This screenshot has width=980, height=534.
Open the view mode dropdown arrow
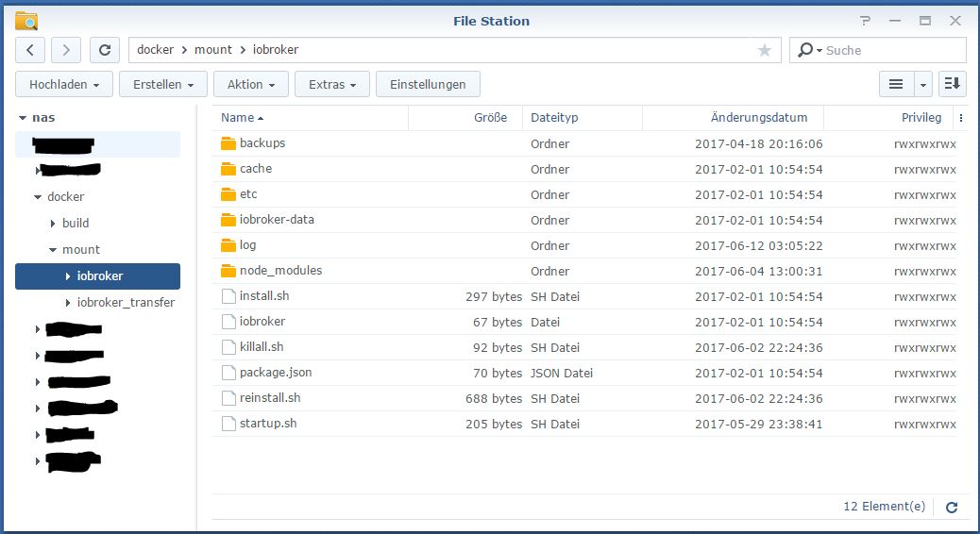pos(922,84)
